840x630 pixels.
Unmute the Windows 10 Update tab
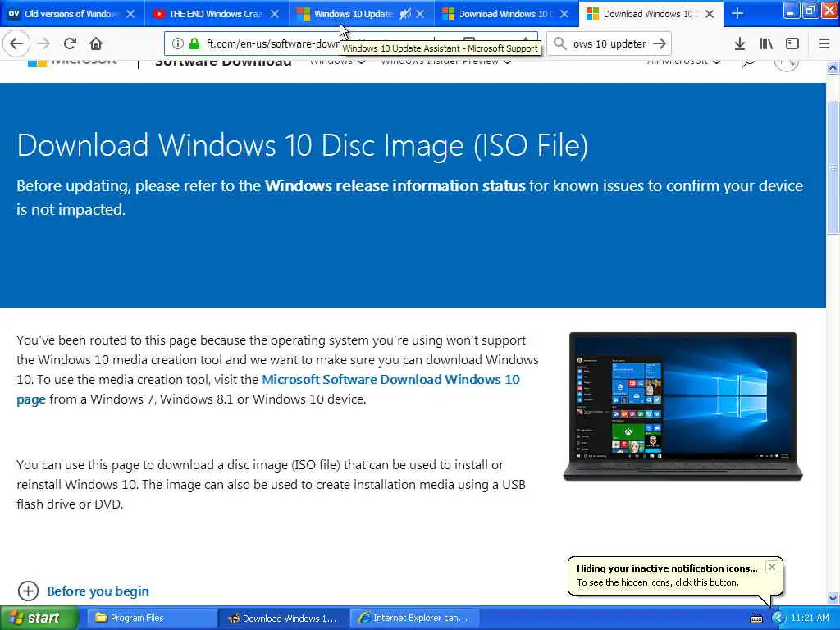point(405,14)
